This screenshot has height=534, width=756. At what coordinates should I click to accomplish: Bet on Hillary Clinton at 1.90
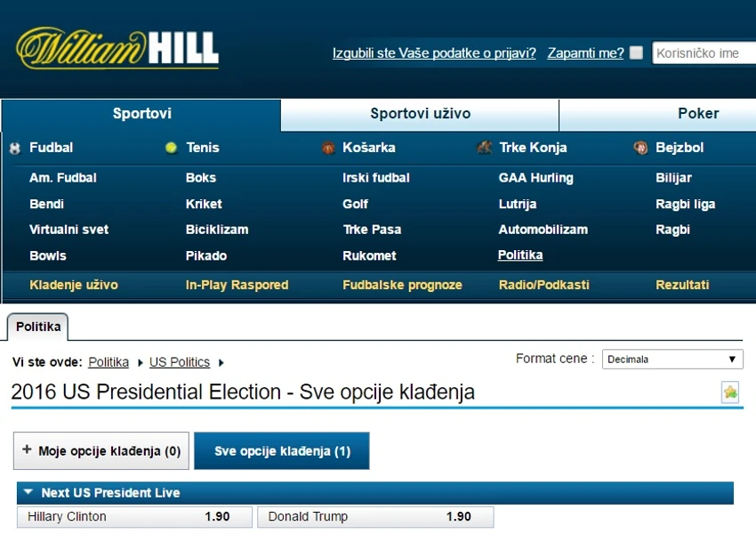click(x=134, y=516)
